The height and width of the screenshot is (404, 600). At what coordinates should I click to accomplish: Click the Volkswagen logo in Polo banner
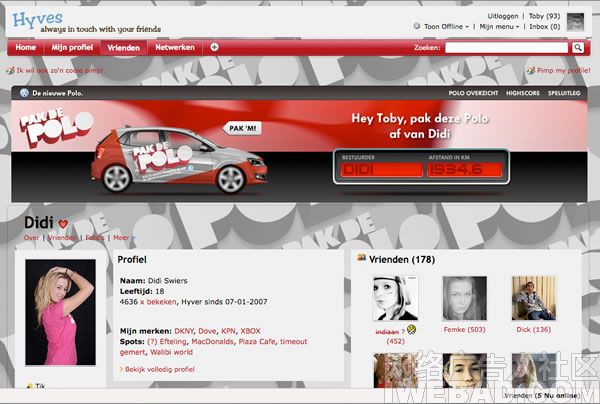[x=24, y=93]
